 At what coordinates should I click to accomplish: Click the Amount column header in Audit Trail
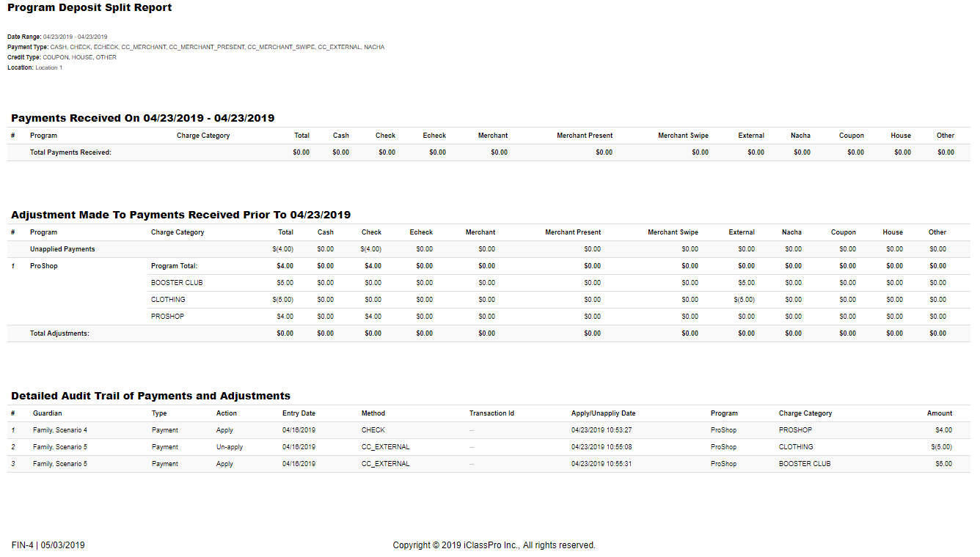[940, 413]
